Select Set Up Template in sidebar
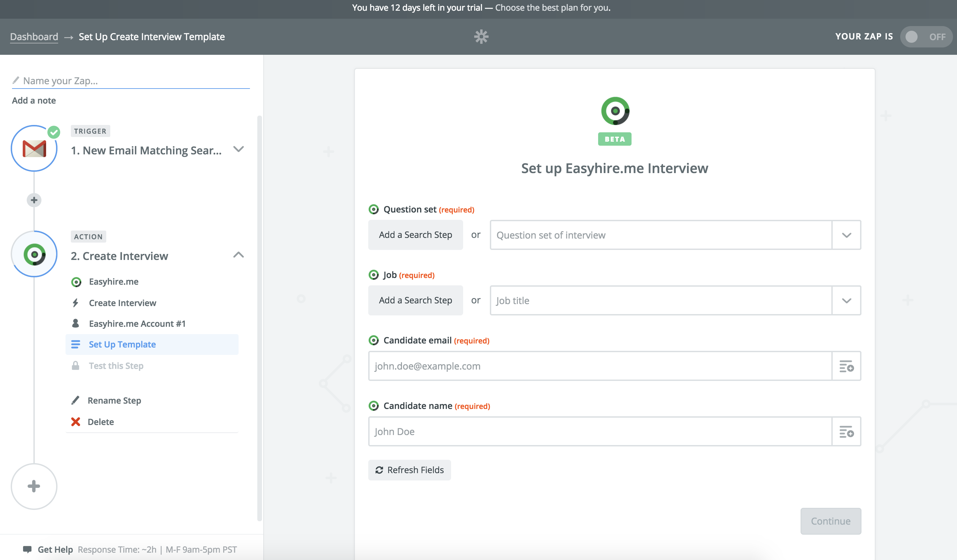The height and width of the screenshot is (560, 957). click(122, 344)
